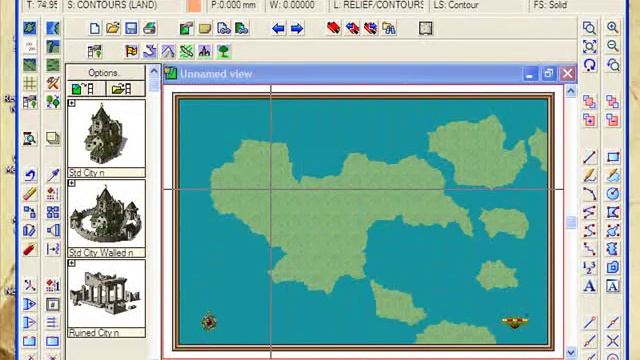The image size is (640, 360).
Task: Click the map view vertical scrollbar thumb
Action: (571, 222)
